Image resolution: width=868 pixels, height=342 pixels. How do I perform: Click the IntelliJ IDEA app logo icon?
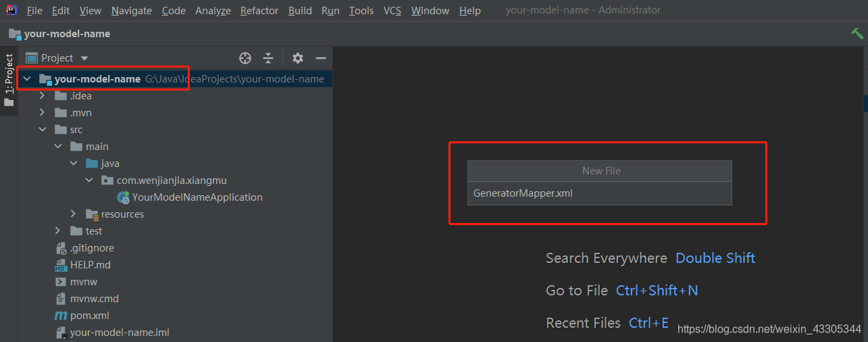click(11, 10)
